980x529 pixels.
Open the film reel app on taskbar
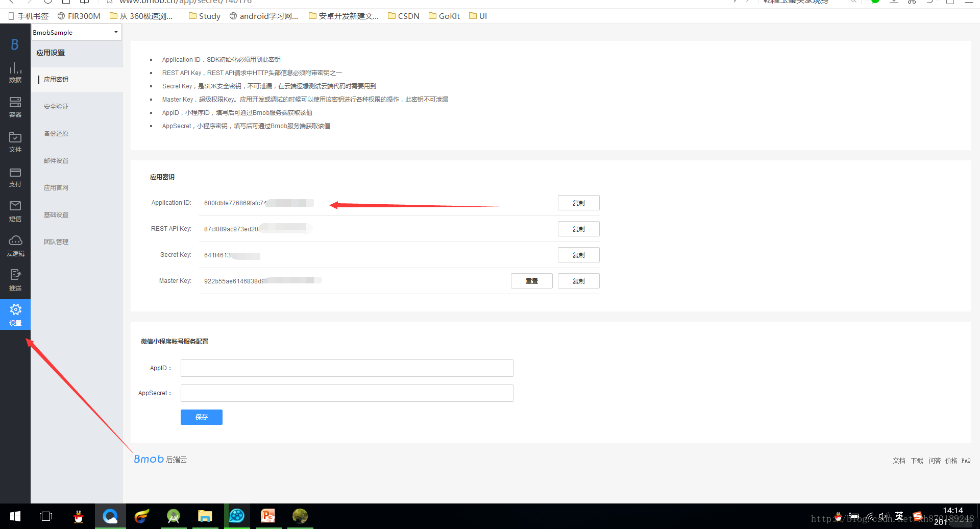click(x=236, y=516)
